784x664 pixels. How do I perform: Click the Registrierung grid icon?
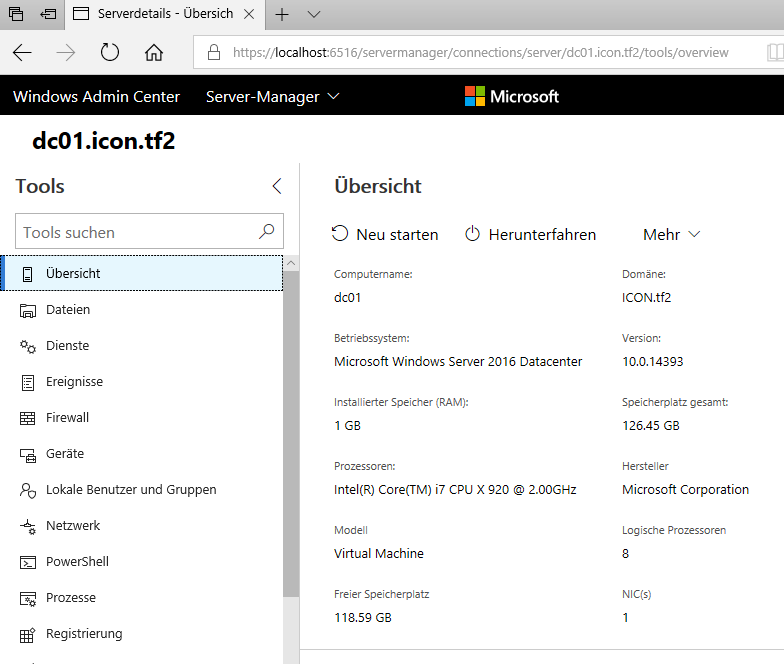click(x=28, y=634)
